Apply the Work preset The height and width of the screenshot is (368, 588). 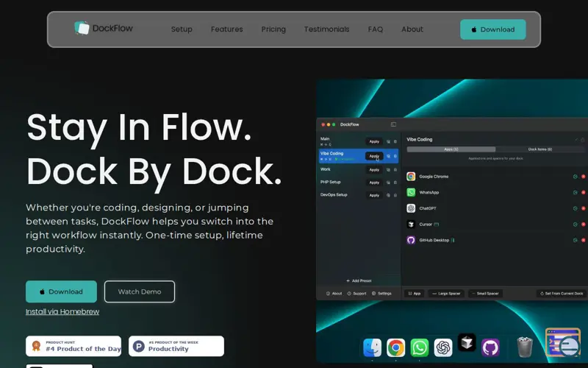(x=374, y=170)
